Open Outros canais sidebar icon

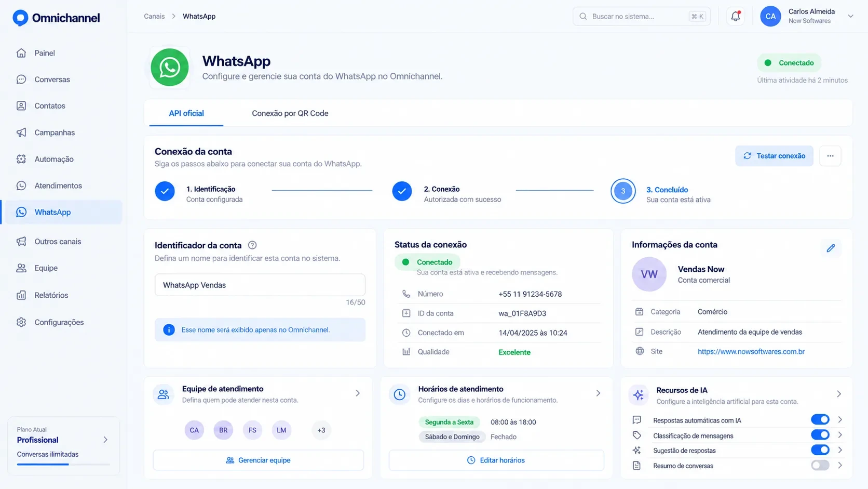tap(21, 242)
